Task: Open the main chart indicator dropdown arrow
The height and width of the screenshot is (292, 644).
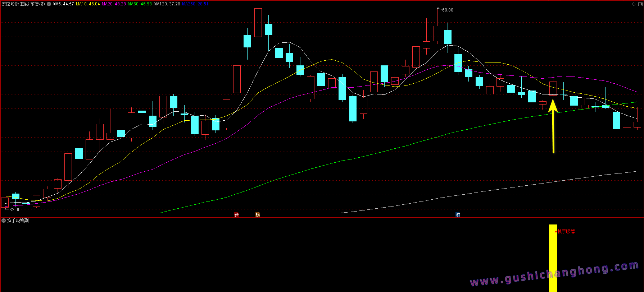Action: (x=49, y=4)
